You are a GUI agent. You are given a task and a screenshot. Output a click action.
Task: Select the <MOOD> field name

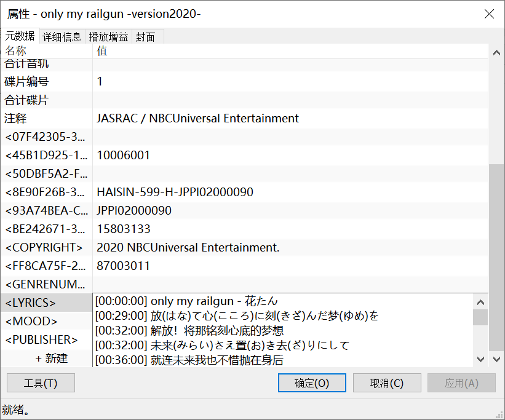click(31, 321)
